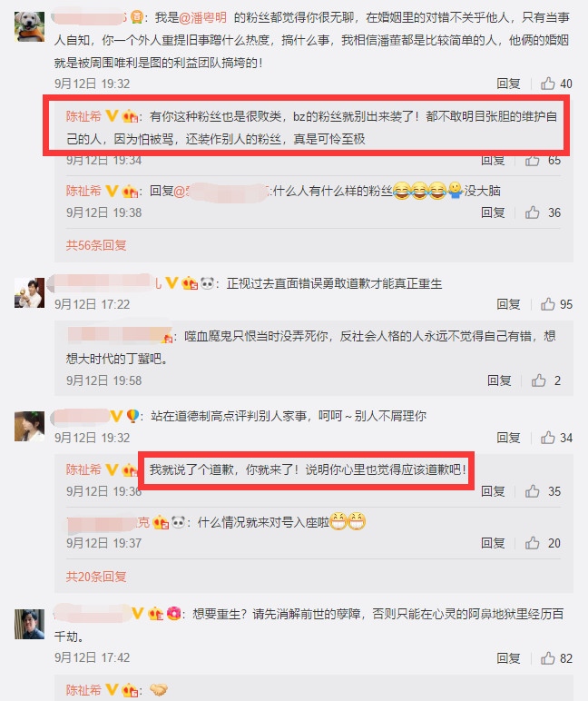Like the 19:37 reply with 20 likes

click(x=532, y=543)
